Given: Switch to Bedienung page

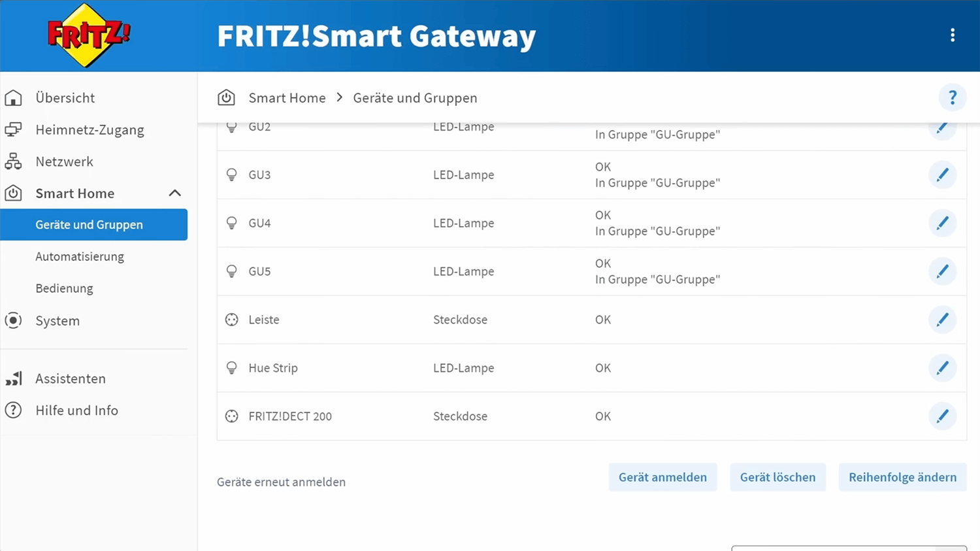Looking at the screenshot, I should pyautogui.click(x=64, y=288).
